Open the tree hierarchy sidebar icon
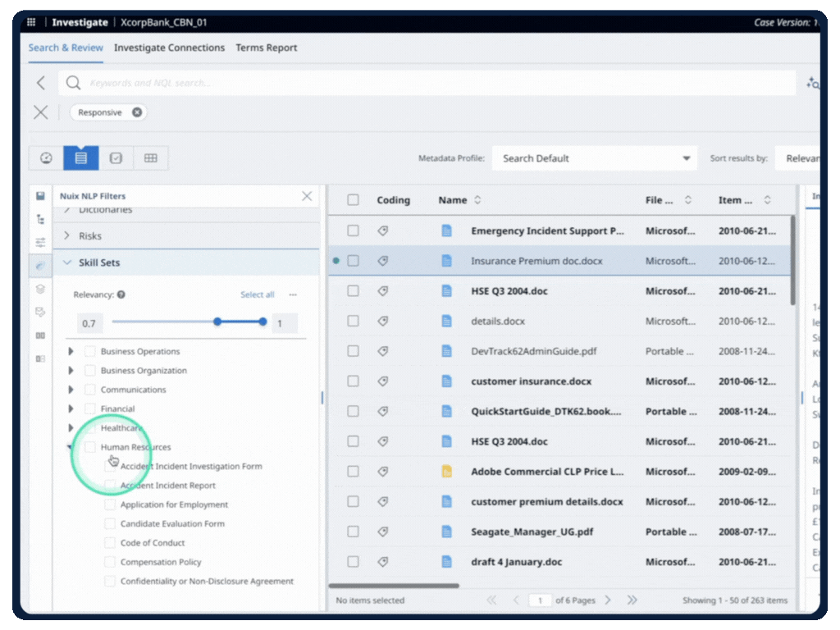 pyautogui.click(x=40, y=220)
